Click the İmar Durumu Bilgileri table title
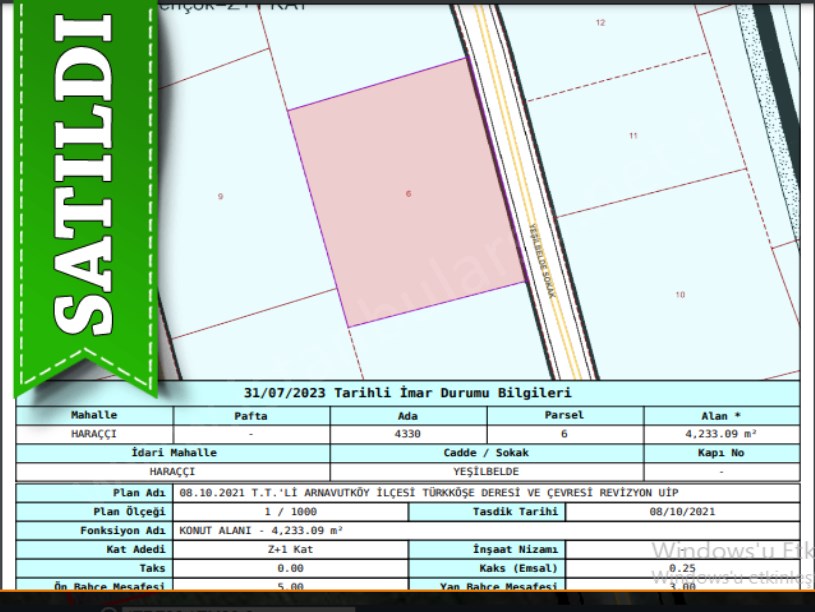 click(x=408, y=393)
